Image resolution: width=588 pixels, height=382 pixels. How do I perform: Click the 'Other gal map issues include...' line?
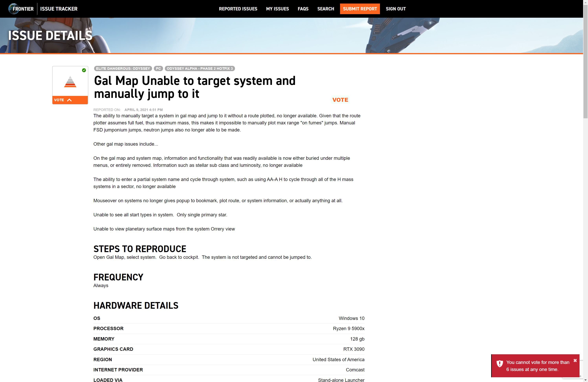pyautogui.click(x=126, y=144)
